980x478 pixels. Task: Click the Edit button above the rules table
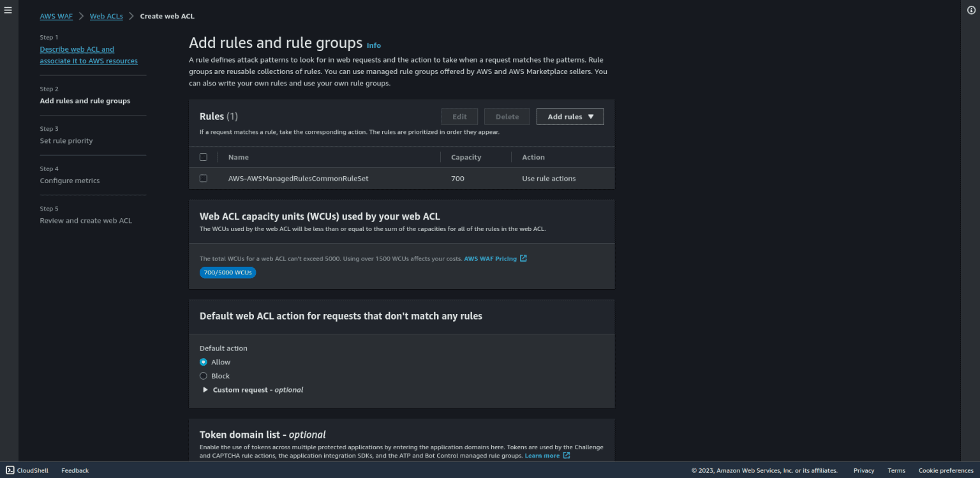(x=459, y=116)
